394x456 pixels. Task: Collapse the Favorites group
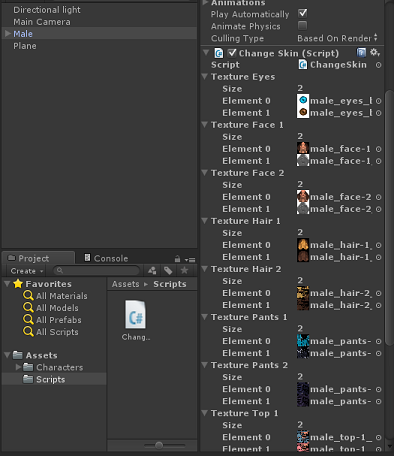coord(7,284)
